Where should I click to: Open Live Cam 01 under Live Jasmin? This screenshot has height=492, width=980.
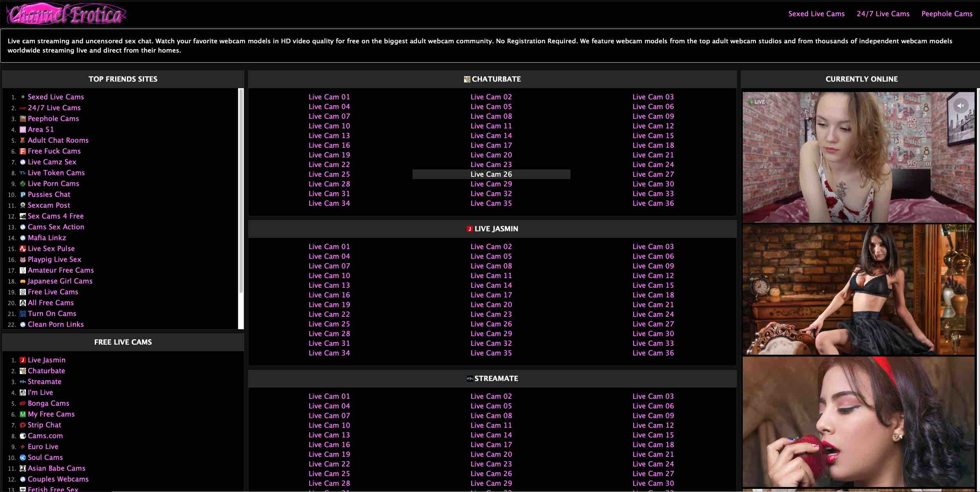coord(329,247)
